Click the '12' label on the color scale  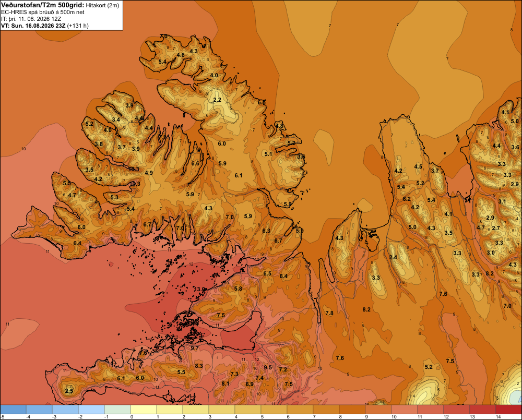coord(446,417)
